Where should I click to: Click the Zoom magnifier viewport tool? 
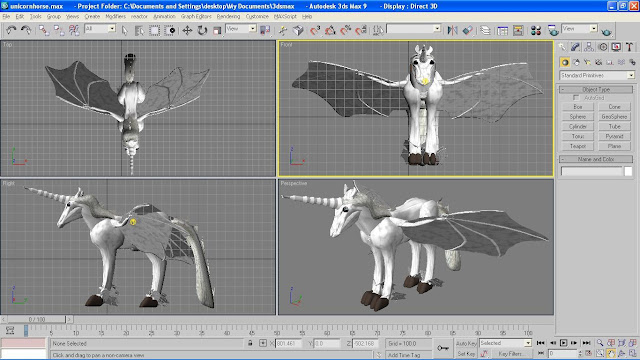click(x=600, y=343)
